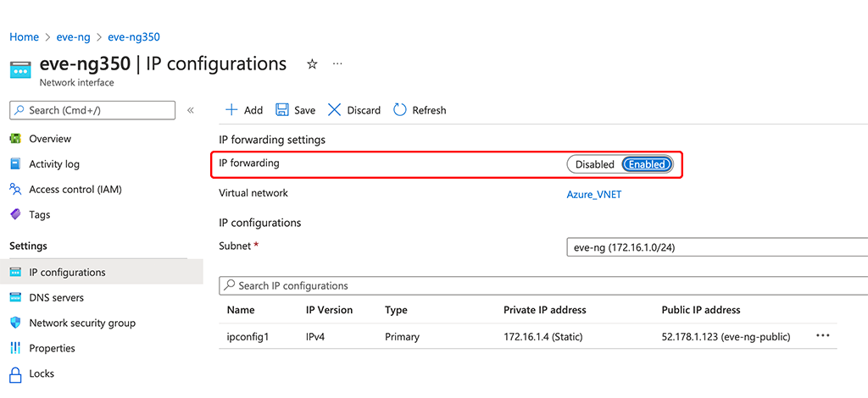Favorite this page with the star icon

pos(312,64)
